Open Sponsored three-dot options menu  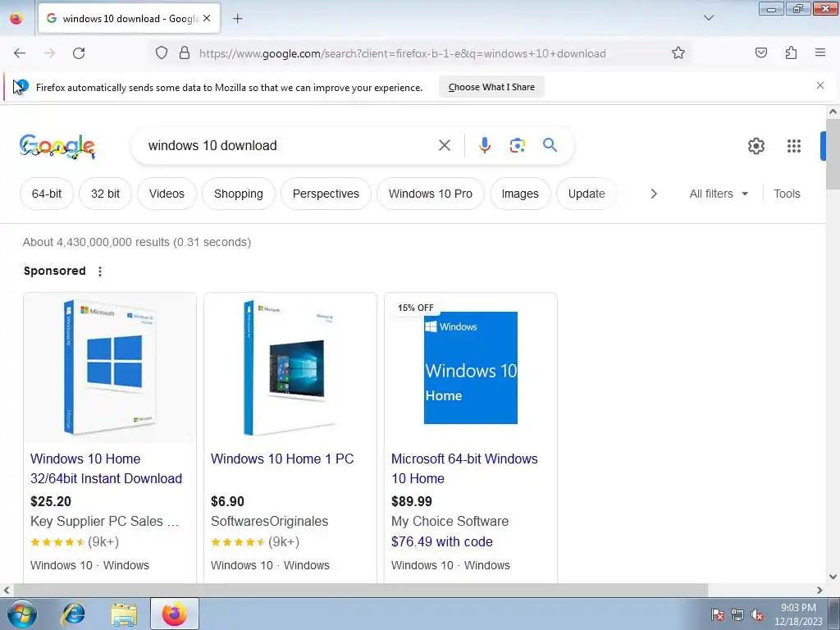click(x=99, y=271)
